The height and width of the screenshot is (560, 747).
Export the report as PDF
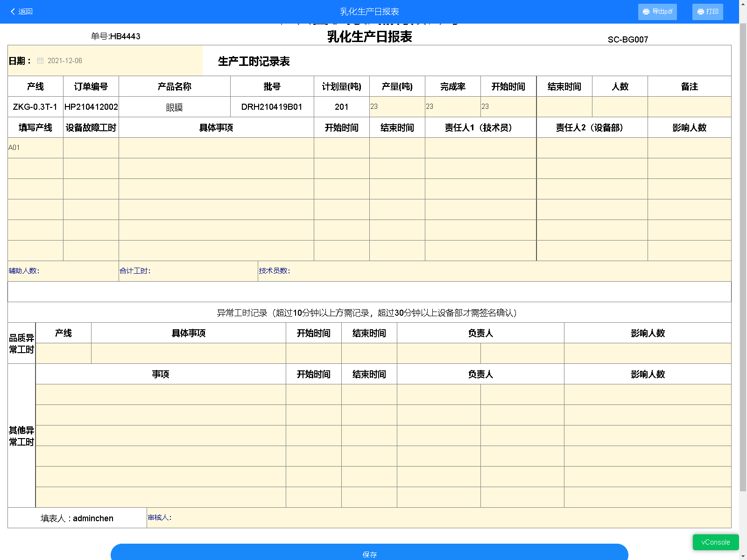tap(657, 12)
